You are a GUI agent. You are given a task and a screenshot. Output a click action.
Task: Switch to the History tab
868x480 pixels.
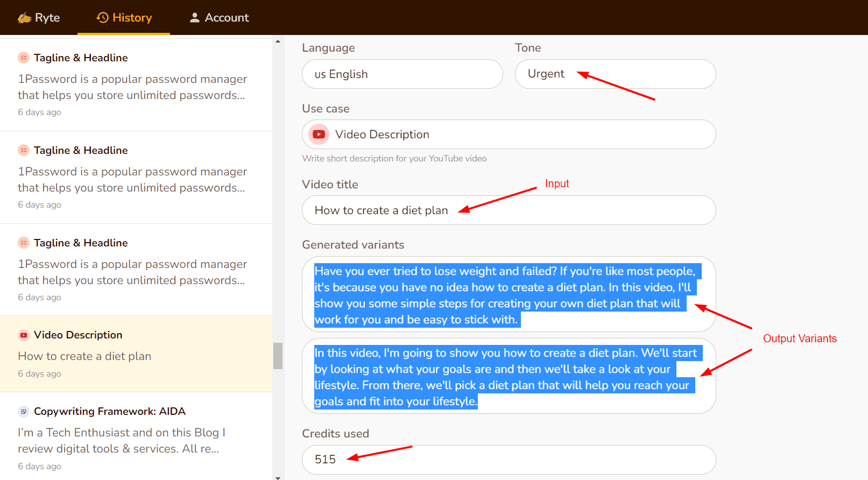click(132, 18)
